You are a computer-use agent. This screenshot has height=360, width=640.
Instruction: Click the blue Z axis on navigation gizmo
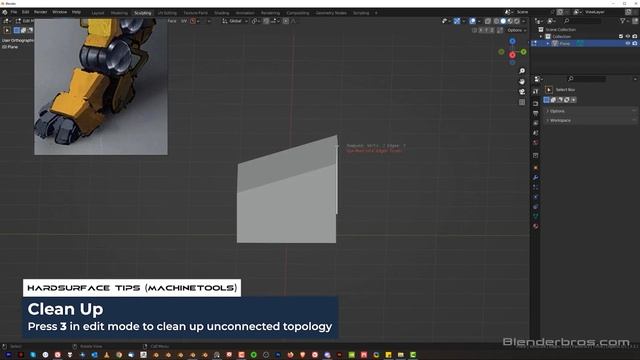pyautogui.click(x=512, y=41)
